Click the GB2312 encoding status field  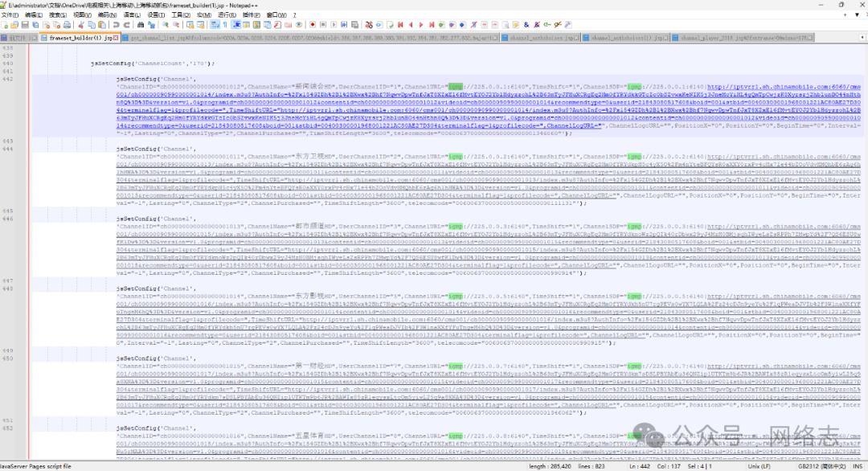821,466
